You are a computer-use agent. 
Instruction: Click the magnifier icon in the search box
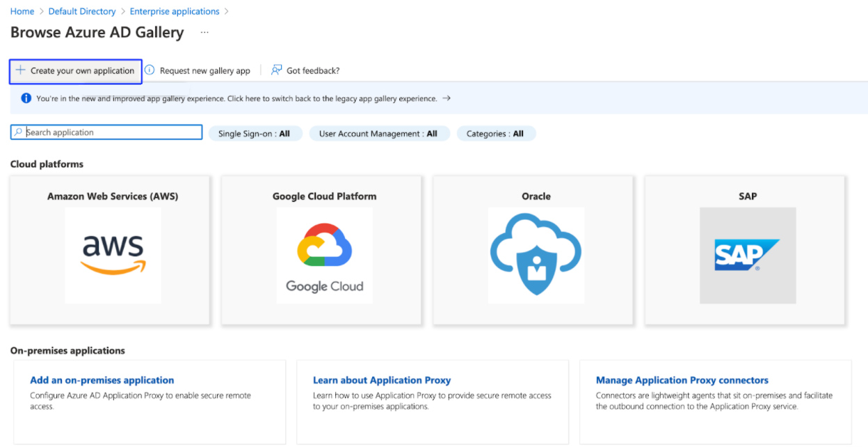click(x=19, y=132)
